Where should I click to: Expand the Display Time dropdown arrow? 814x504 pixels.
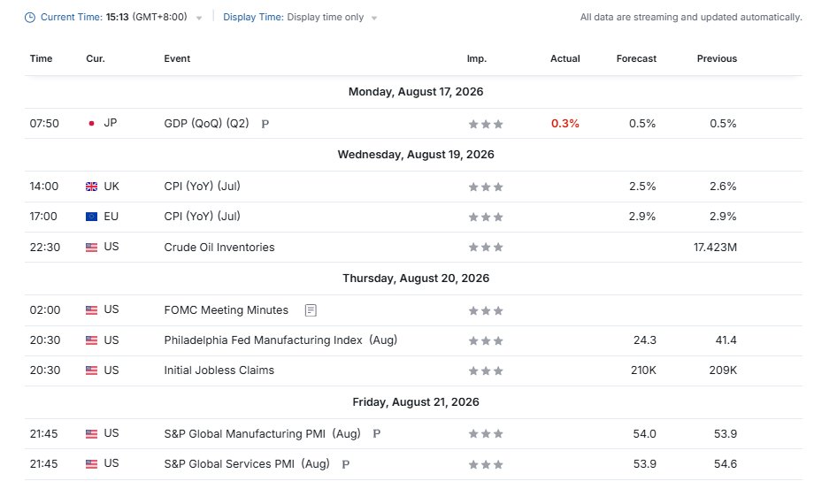click(x=373, y=19)
